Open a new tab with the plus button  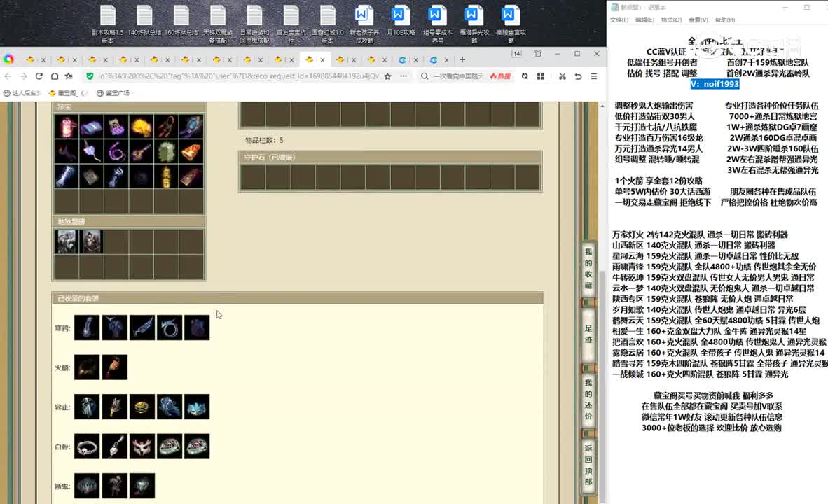(x=462, y=59)
